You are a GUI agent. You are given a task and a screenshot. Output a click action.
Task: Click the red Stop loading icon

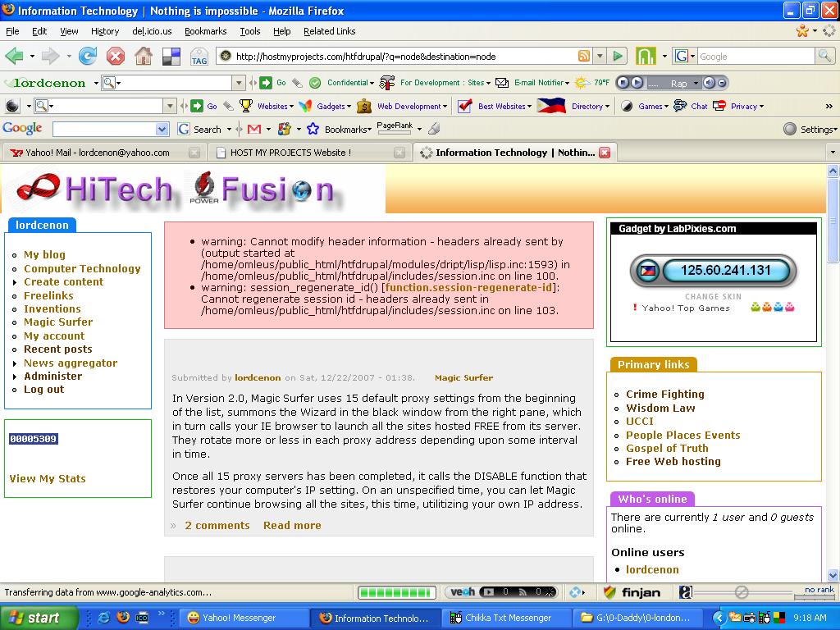[116, 56]
